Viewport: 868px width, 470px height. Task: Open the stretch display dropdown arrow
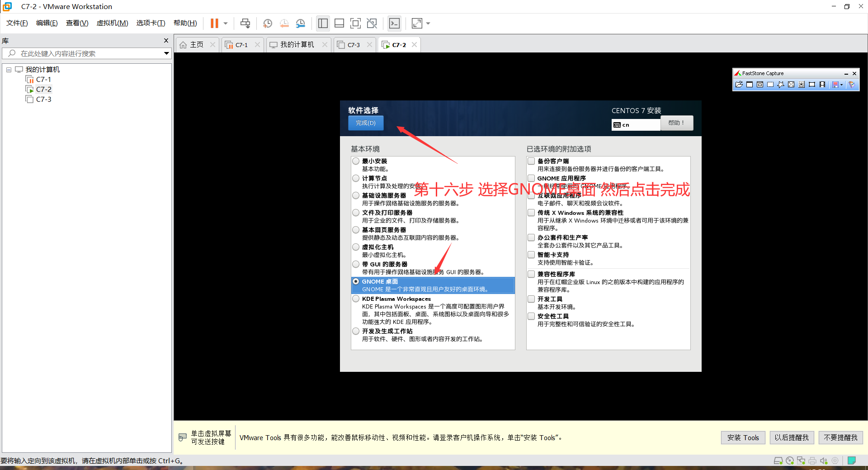(428, 23)
